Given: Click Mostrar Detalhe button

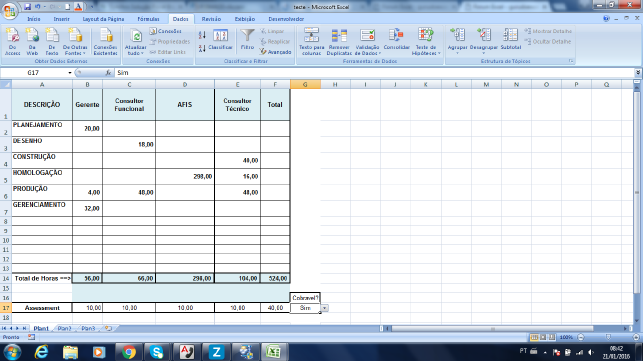Looking at the screenshot, I should coord(548,31).
